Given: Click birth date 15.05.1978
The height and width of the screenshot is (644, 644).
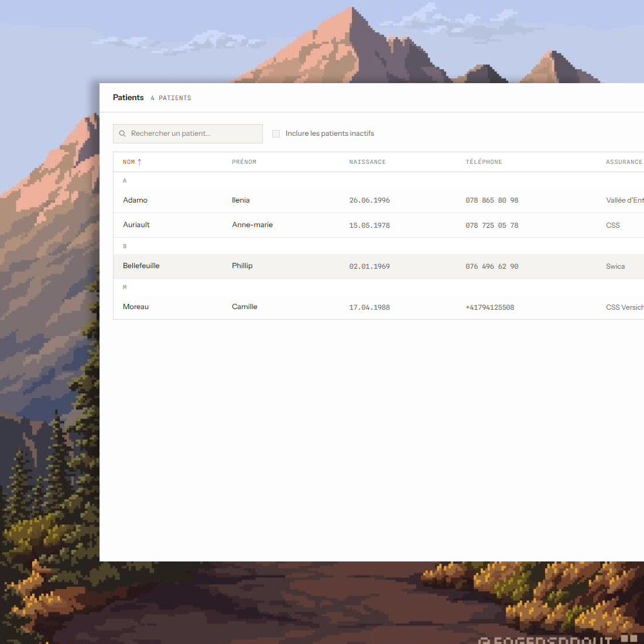Looking at the screenshot, I should coord(369,225).
